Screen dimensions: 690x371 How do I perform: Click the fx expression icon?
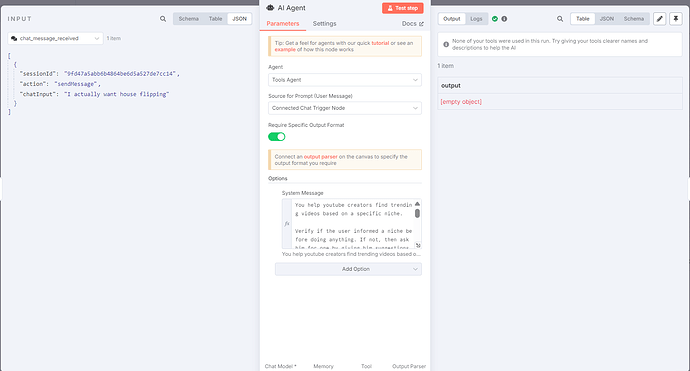pos(286,224)
